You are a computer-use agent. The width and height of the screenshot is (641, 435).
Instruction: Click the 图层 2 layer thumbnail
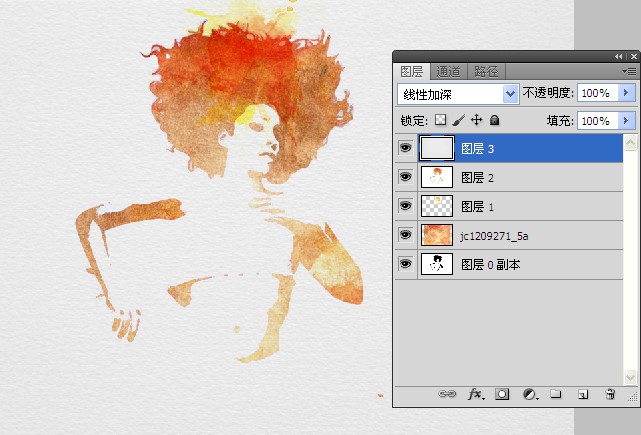pyautogui.click(x=436, y=177)
